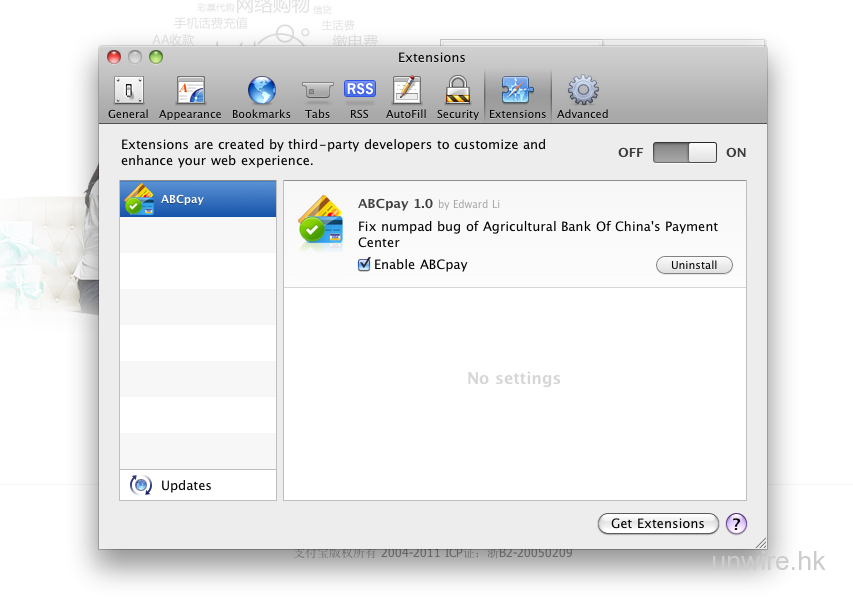Open the Appearance preferences pane
Screen dimensions: 853x604
tap(190, 97)
